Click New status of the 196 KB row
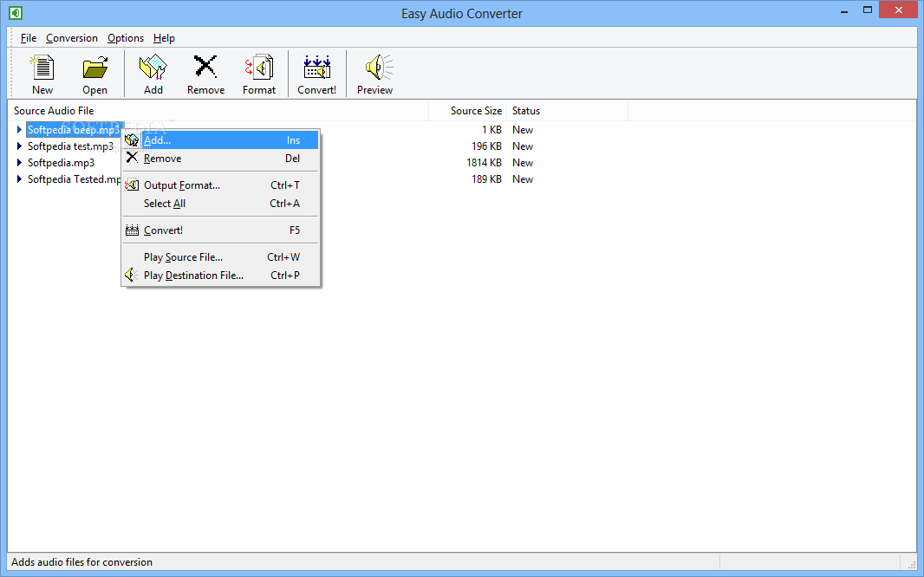The height and width of the screenshot is (577, 924). point(523,146)
